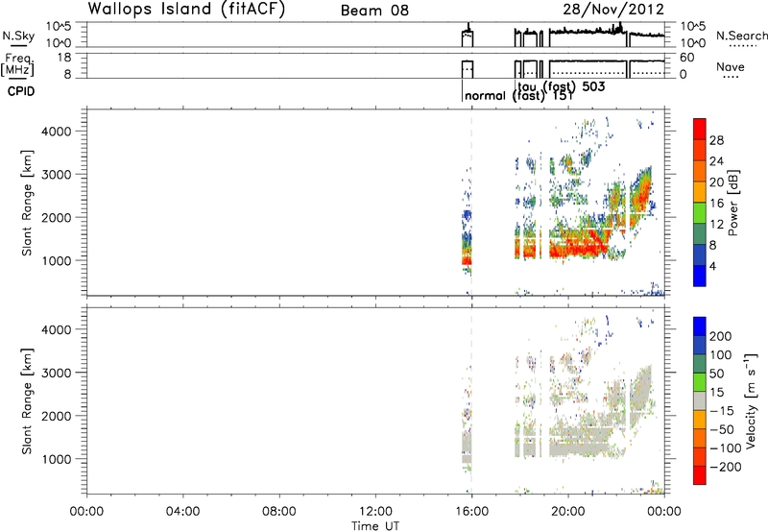Click the '16' power scale value
This screenshot has width=768, height=532.
716,204
